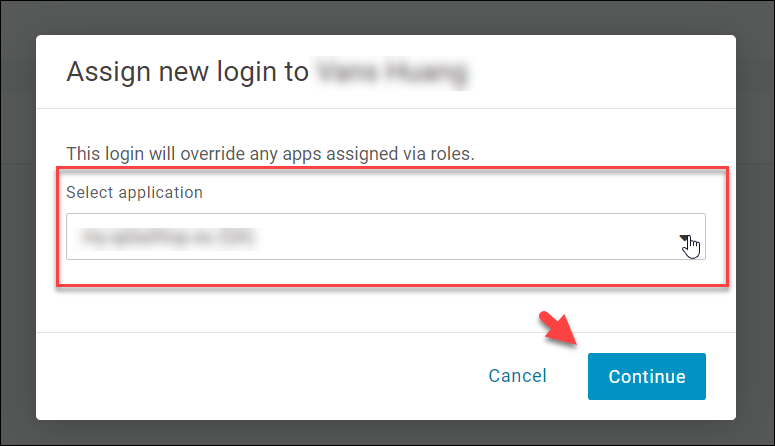This screenshot has height=446, width=775.
Task: Expand the Select application dropdown arrow
Action: click(x=685, y=238)
